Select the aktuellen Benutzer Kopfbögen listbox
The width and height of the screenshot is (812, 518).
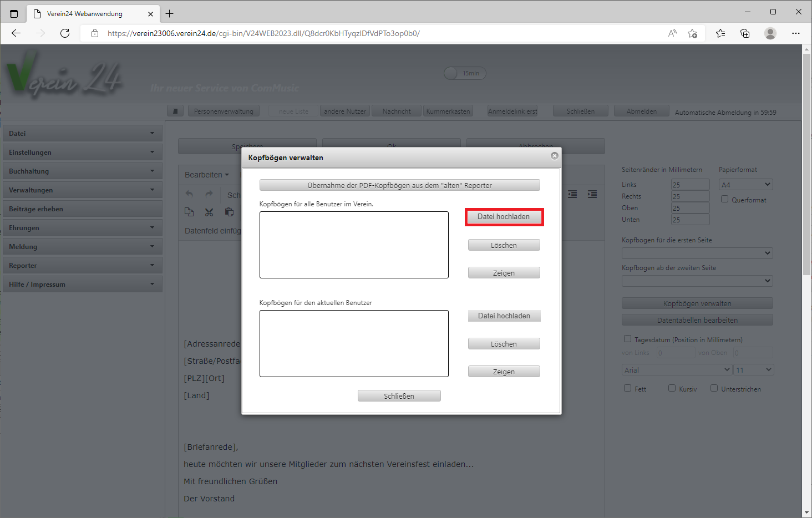click(x=354, y=343)
